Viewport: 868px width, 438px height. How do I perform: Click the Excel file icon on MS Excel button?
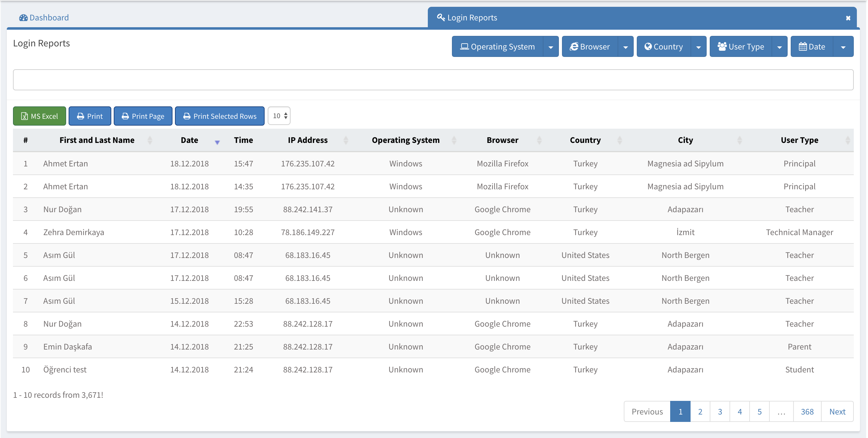(24, 116)
